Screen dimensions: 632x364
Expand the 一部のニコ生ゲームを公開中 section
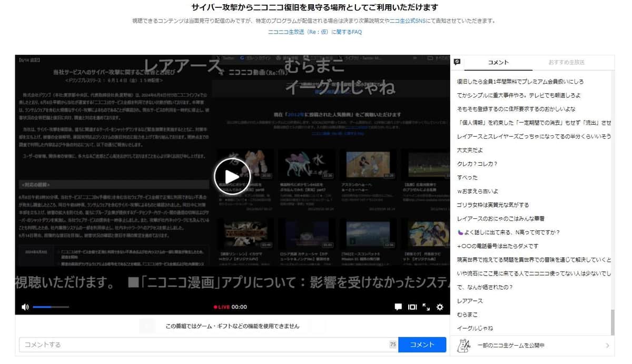(607, 346)
